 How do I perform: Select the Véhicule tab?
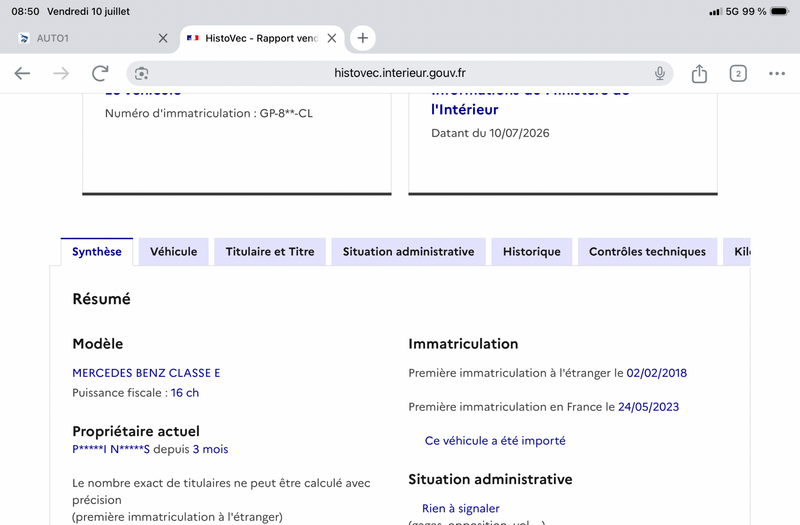[173, 252]
